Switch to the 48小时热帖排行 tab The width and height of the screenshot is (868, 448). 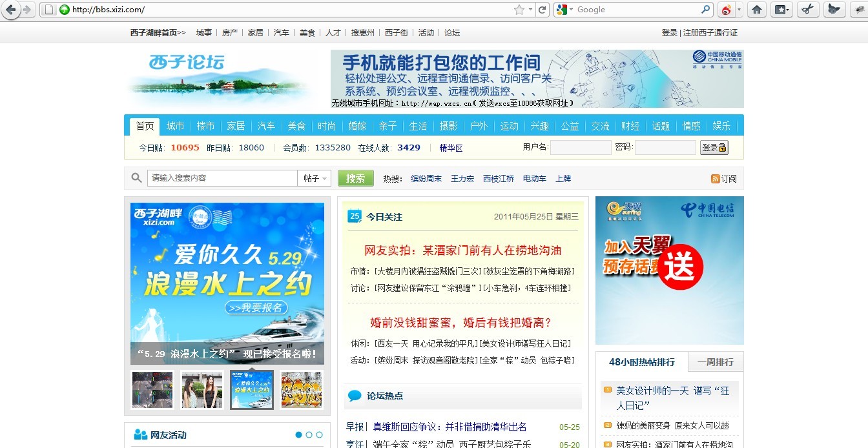point(642,362)
